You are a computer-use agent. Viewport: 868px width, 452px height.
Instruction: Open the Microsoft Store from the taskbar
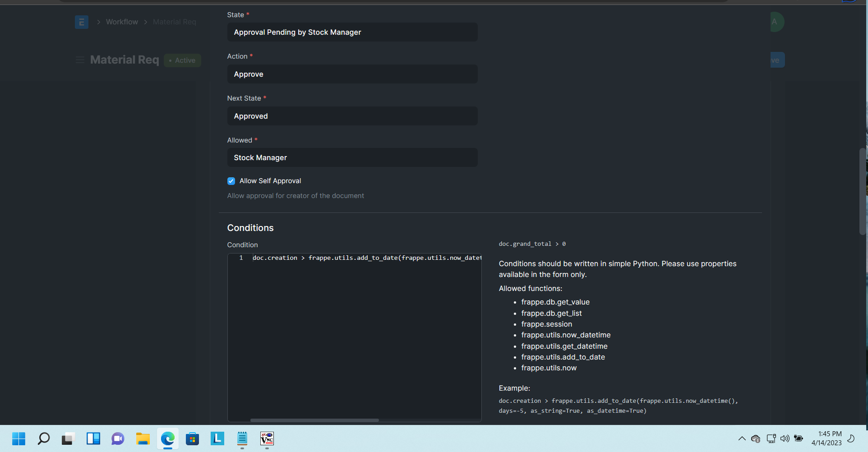192,438
